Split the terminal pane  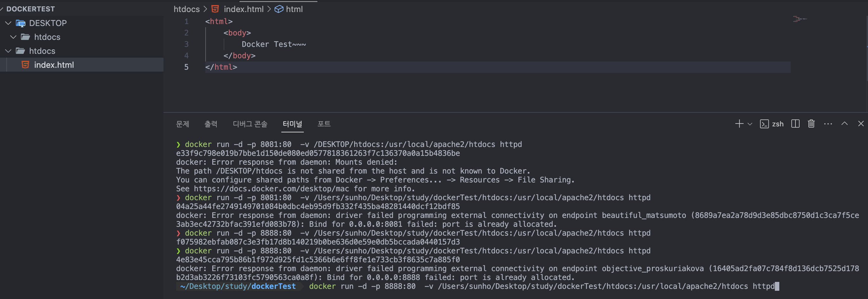click(x=795, y=124)
